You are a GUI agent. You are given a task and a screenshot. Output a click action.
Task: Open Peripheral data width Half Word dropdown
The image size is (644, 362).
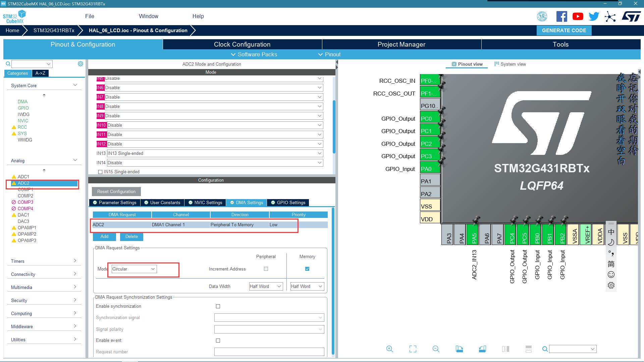(x=266, y=286)
